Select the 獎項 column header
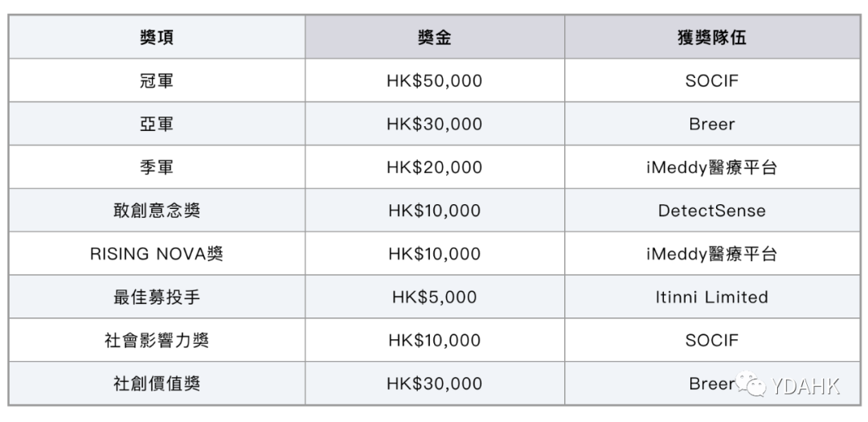Screen dimensions: 868x422 tap(157, 38)
